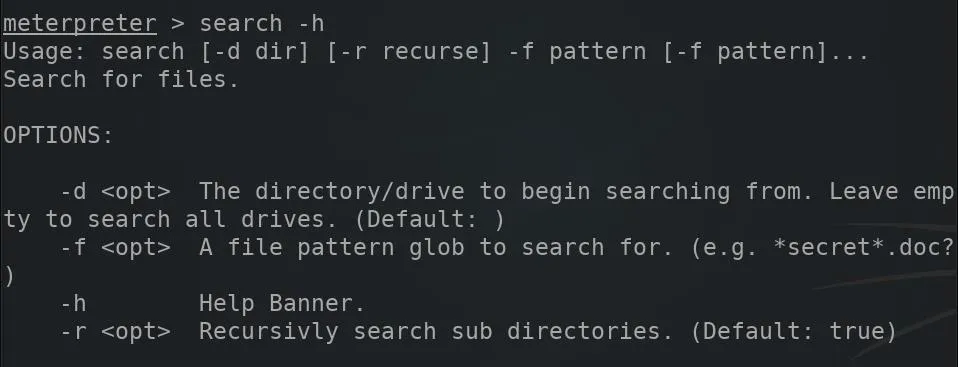Click the 'Search for files.' description line
958x367 pixels.
[x=121, y=79]
